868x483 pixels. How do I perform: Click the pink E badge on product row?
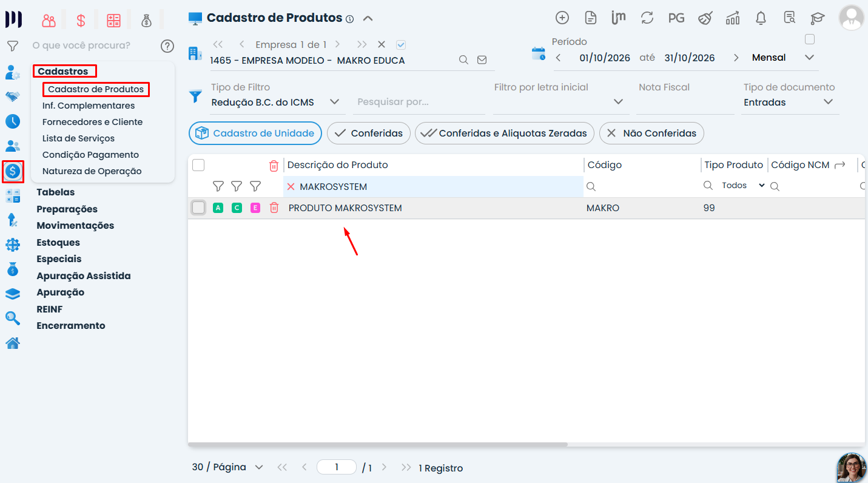pos(255,208)
